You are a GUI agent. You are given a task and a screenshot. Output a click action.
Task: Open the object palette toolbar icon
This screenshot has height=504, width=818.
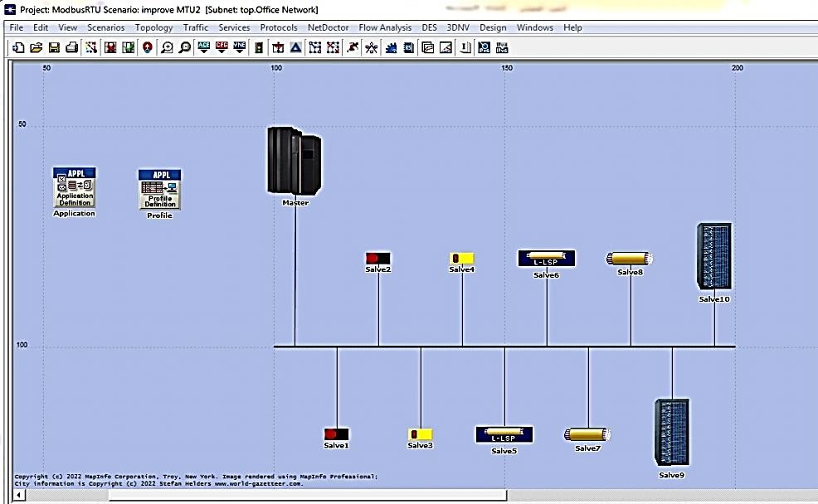click(91, 47)
